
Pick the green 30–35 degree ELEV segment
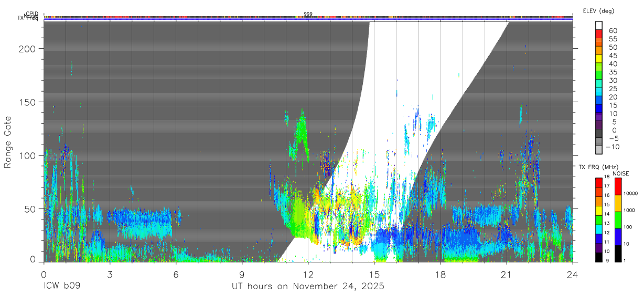[599, 75]
